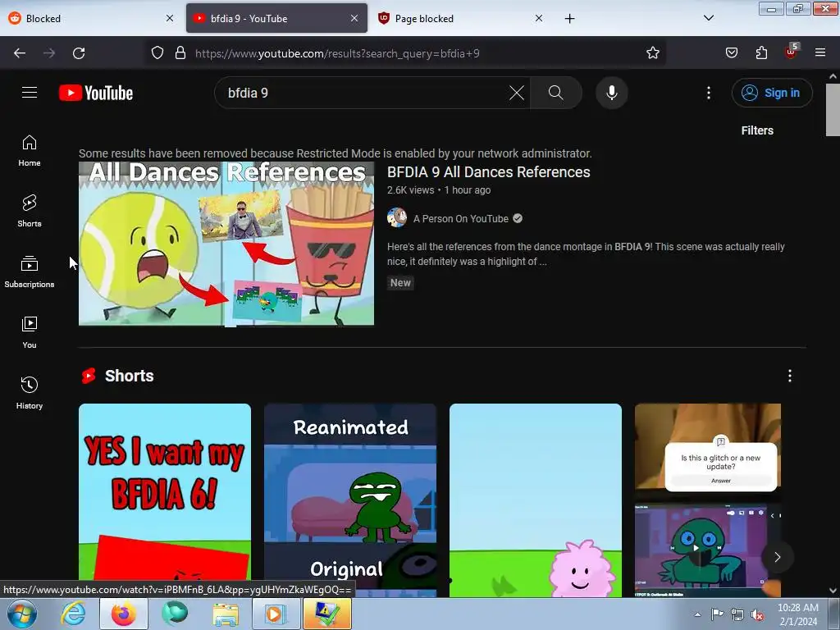Screen dimensions: 840x630
Task: Open the Firefox application menu
Action: pos(820,52)
